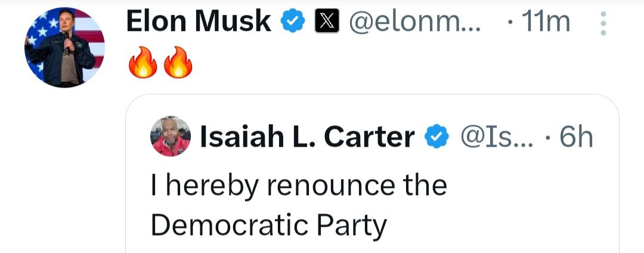This screenshot has height=253, width=644.
Task: Open the @Is... handle in quoted post
Action: click(489, 138)
